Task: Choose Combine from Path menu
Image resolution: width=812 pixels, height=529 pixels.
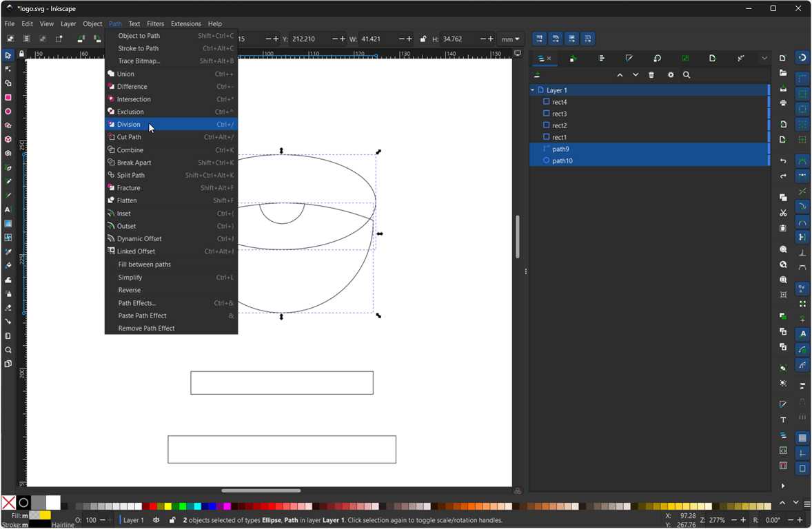Action: click(171, 150)
